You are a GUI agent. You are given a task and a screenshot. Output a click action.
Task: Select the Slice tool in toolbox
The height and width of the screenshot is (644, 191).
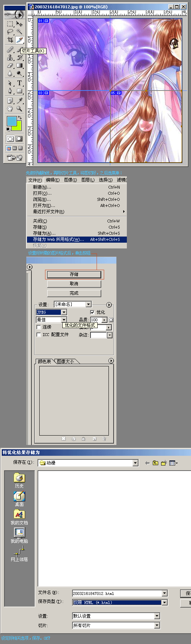[x=19, y=40]
